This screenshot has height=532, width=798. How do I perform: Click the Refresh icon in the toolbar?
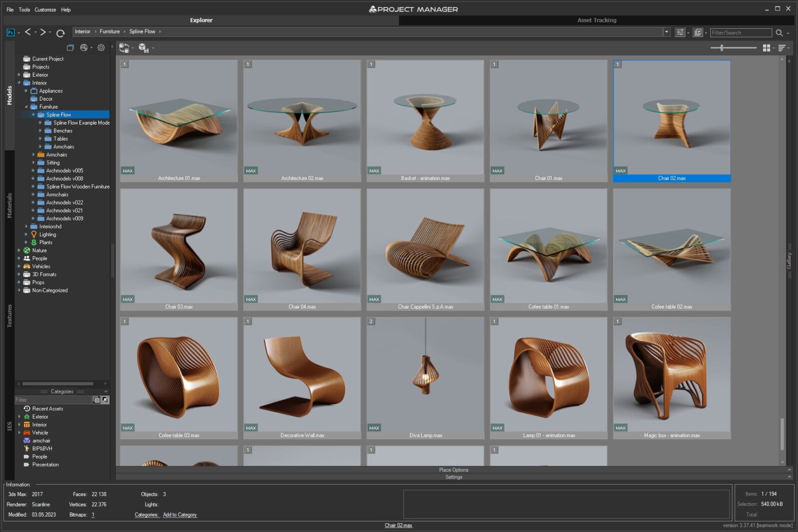click(x=61, y=32)
